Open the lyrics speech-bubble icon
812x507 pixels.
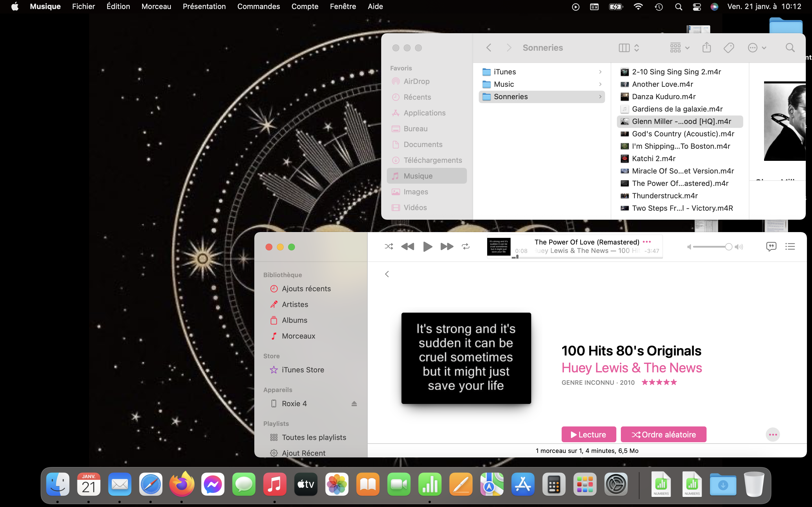(771, 247)
